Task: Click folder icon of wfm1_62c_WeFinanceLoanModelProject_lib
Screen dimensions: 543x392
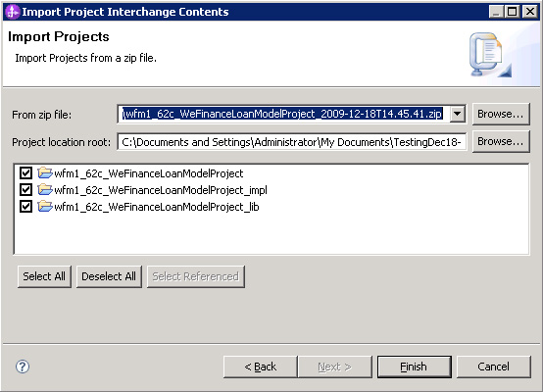Action: click(45, 206)
